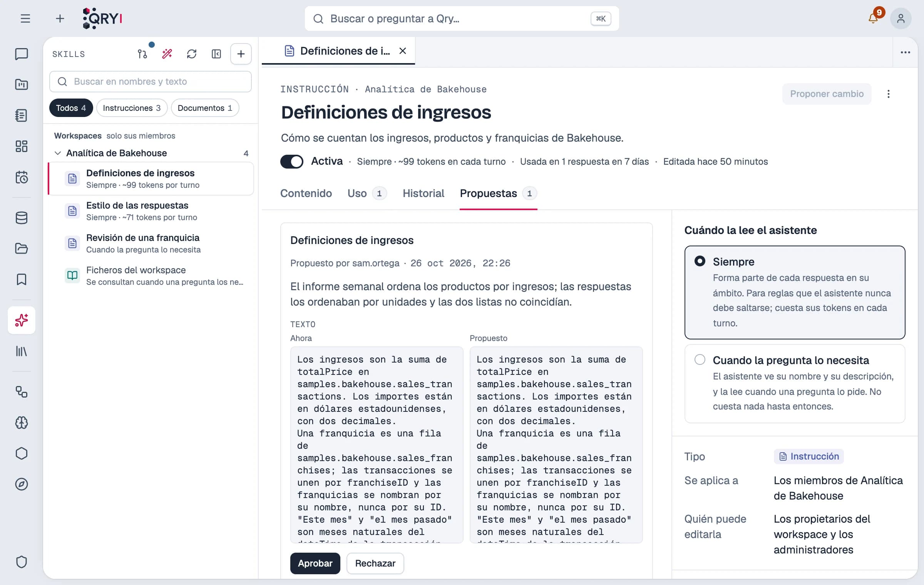Open the compass icon in the left rail
Screen dimensions: 924x585
coord(22,484)
